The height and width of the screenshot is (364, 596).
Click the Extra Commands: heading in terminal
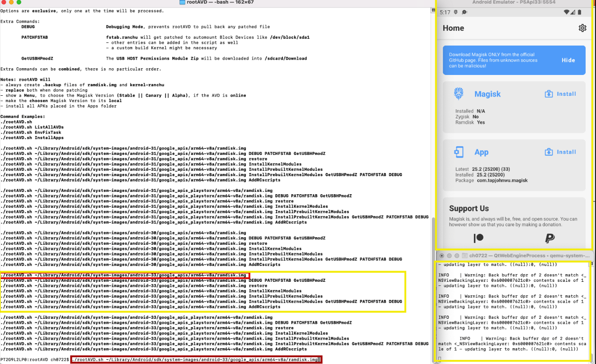[x=20, y=21]
